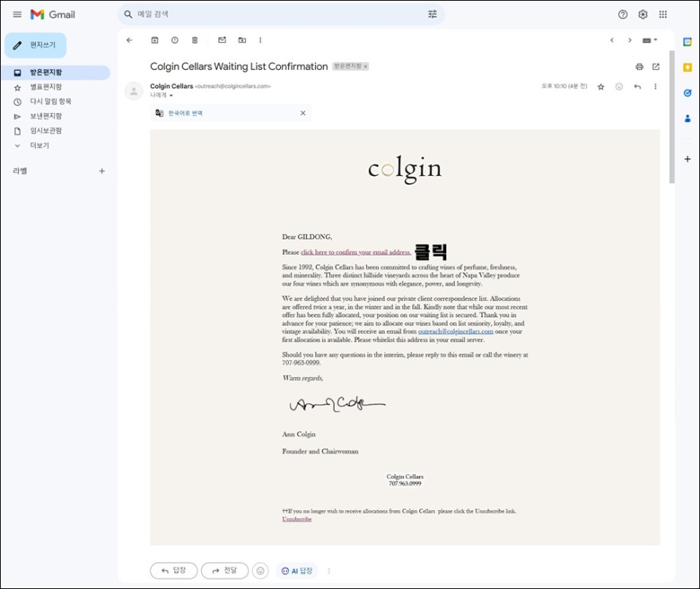The height and width of the screenshot is (589, 700).
Task: Star this email
Action: pos(601,87)
